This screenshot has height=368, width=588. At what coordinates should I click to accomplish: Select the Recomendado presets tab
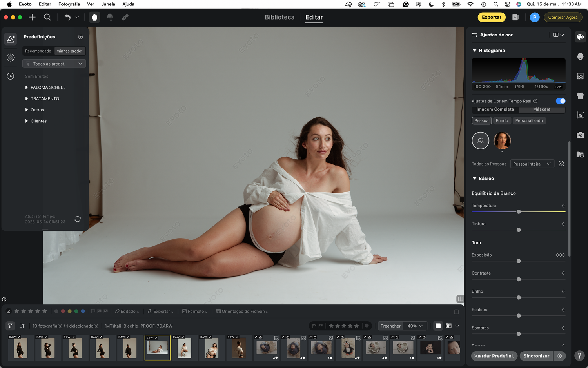(38, 51)
